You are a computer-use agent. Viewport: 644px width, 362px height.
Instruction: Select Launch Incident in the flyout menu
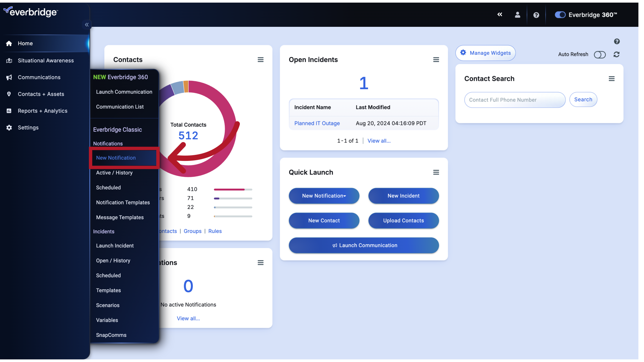click(115, 246)
